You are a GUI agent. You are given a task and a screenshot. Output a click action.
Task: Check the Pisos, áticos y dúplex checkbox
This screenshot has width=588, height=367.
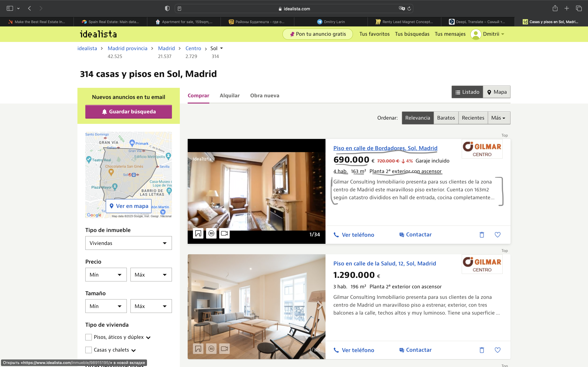coord(89,337)
